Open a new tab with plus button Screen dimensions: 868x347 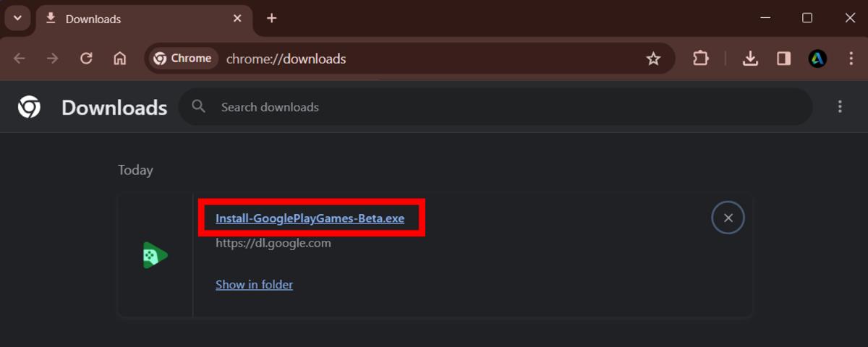pyautogui.click(x=271, y=18)
